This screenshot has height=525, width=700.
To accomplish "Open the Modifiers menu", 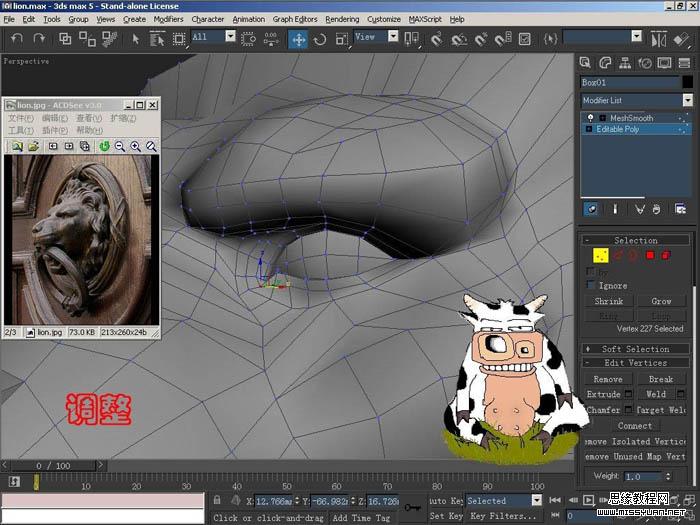I will tap(168, 19).
